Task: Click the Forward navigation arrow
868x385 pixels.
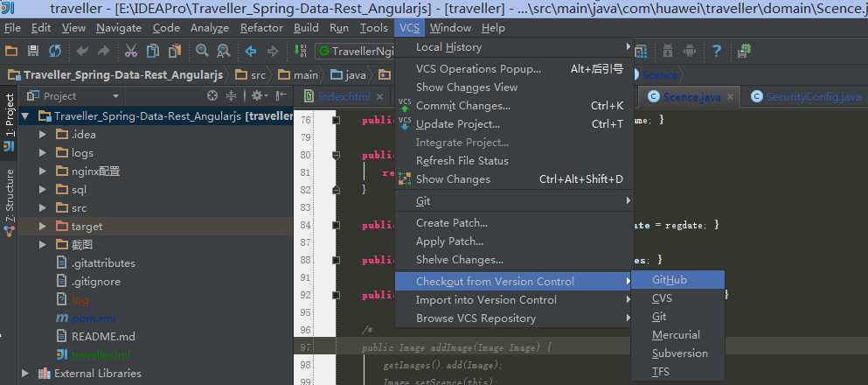Action: coord(273,51)
